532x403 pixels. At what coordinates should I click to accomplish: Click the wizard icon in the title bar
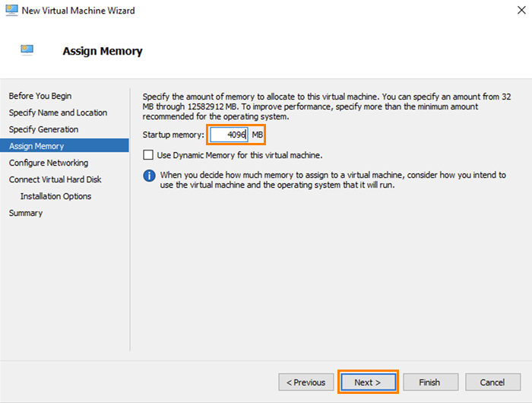(x=11, y=11)
